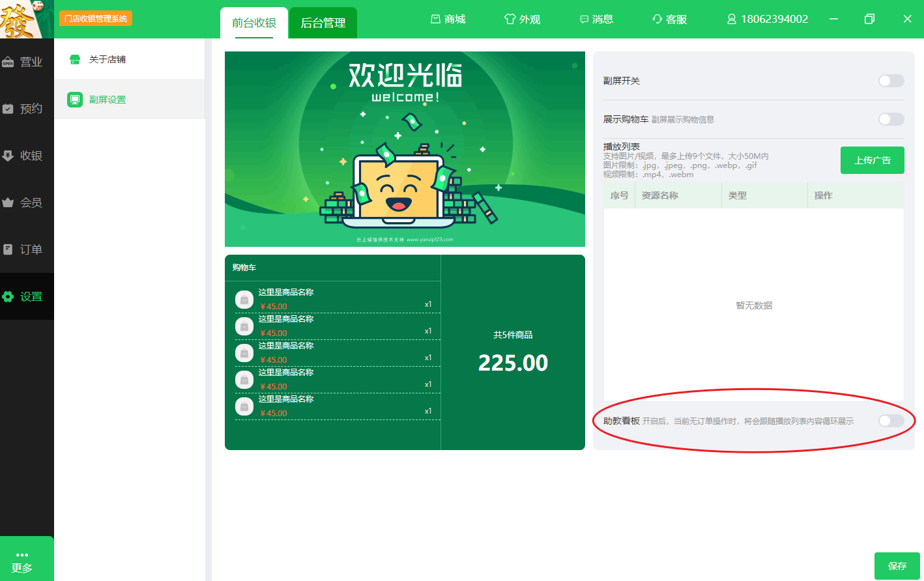Toggle the 展示购物车 cart display switch
The image size is (924, 581).
(890, 119)
